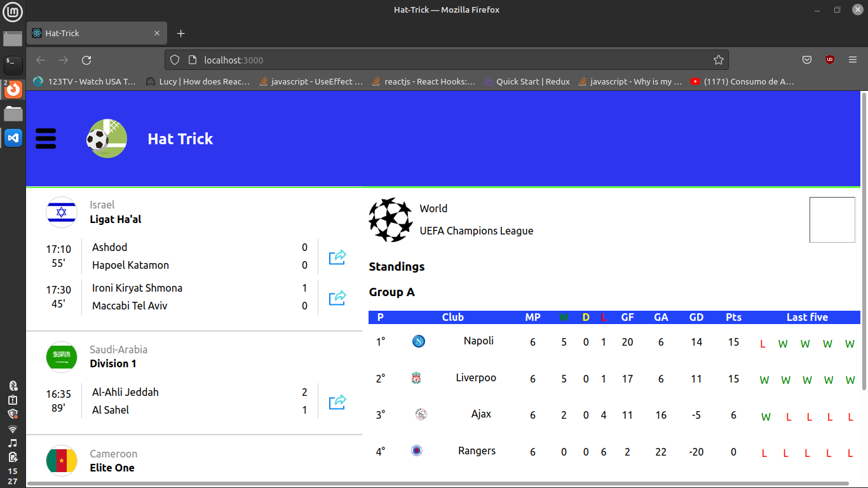Click the Hat Trick soccer ball logo

(x=106, y=138)
